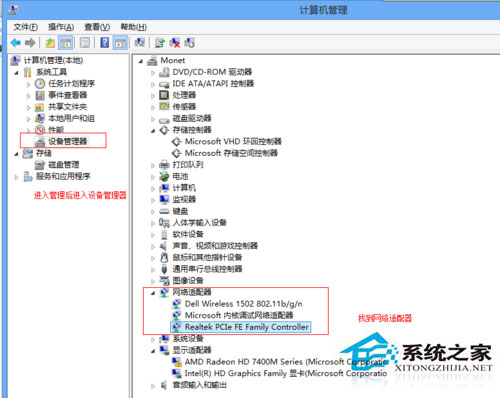The height and width of the screenshot is (398, 500).
Task: Select the 人体学输入设备 category
Action: pyautogui.click(x=199, y=222)
